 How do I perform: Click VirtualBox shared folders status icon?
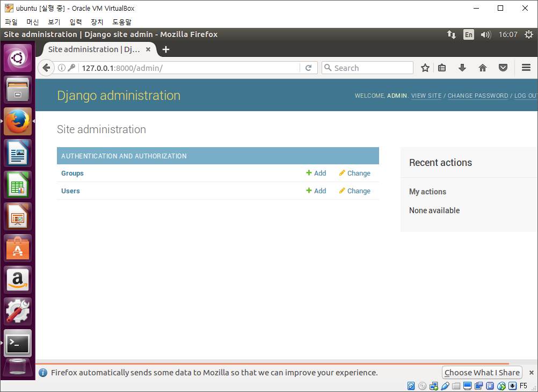pos(456,386)
